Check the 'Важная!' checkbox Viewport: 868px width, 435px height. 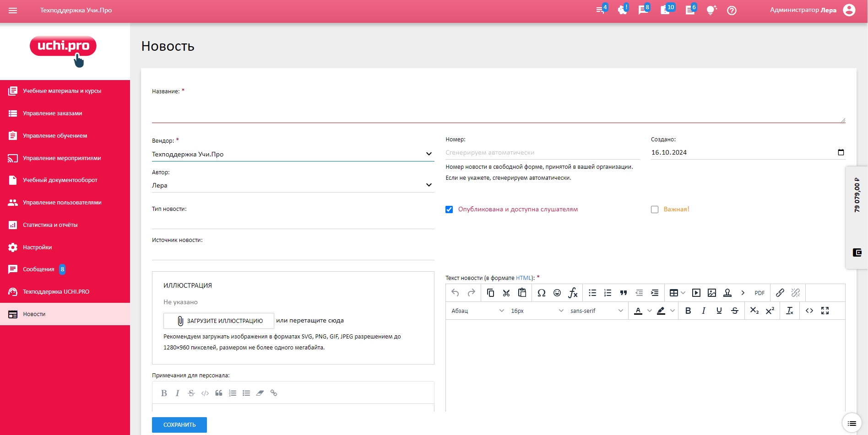tap(655, 209)
